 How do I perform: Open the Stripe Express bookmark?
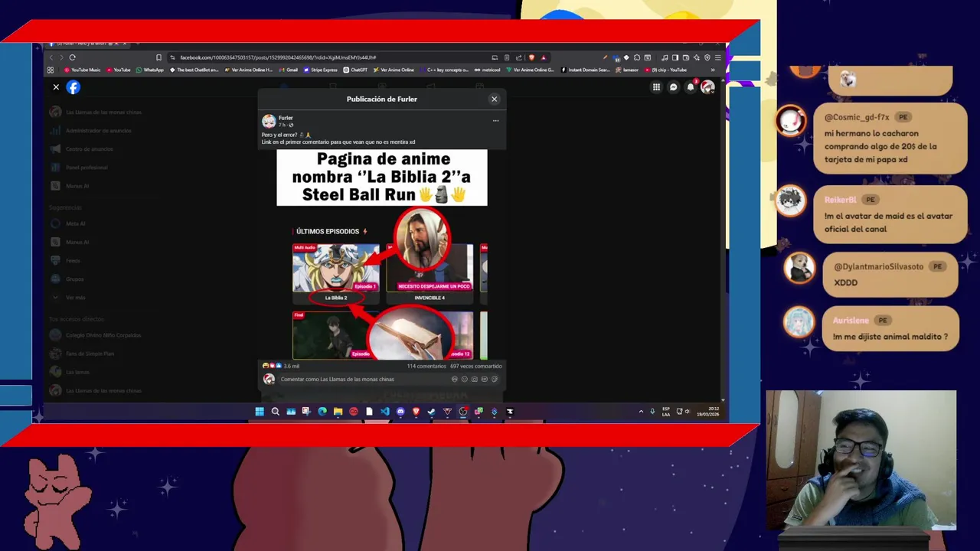(x=322, y=70)
